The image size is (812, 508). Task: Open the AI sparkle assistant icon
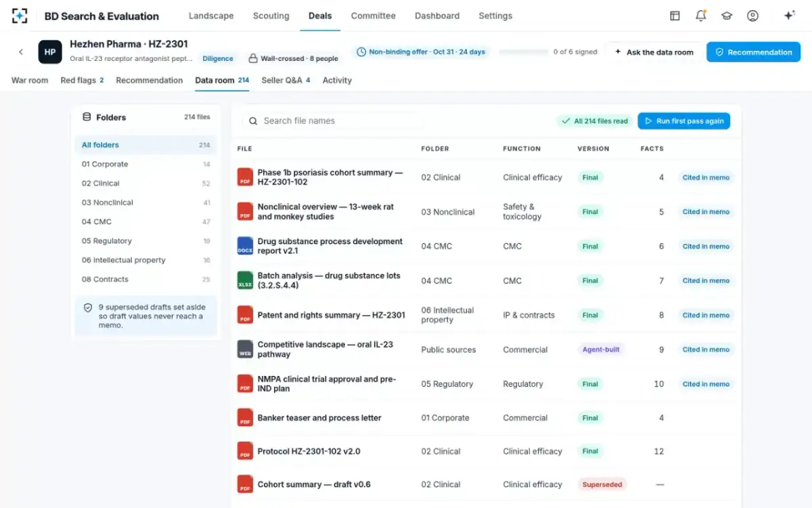[x=789, y=16]
